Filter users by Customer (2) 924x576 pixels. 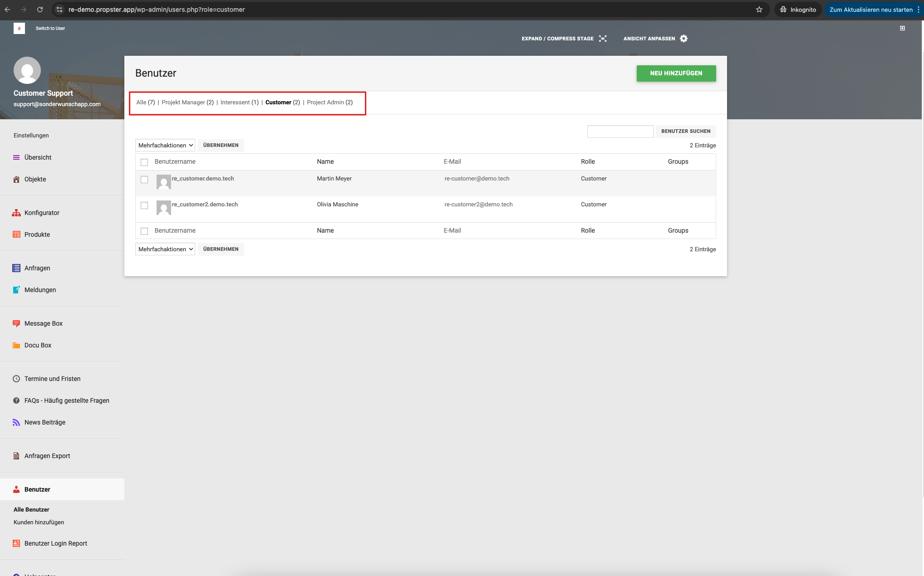point(283,103)
